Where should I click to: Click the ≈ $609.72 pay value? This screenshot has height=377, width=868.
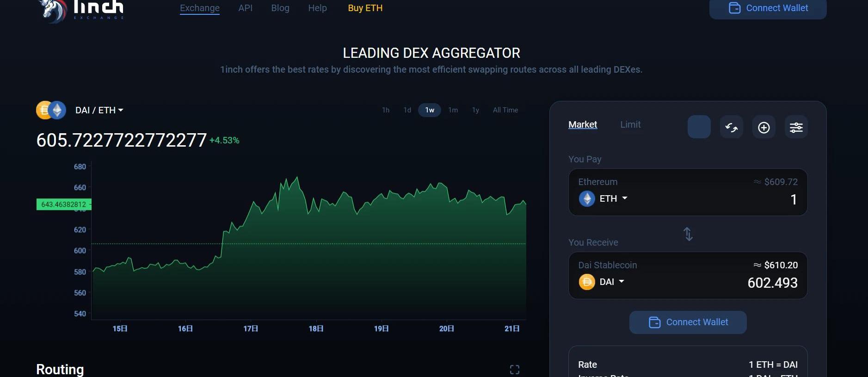[776, 182]
